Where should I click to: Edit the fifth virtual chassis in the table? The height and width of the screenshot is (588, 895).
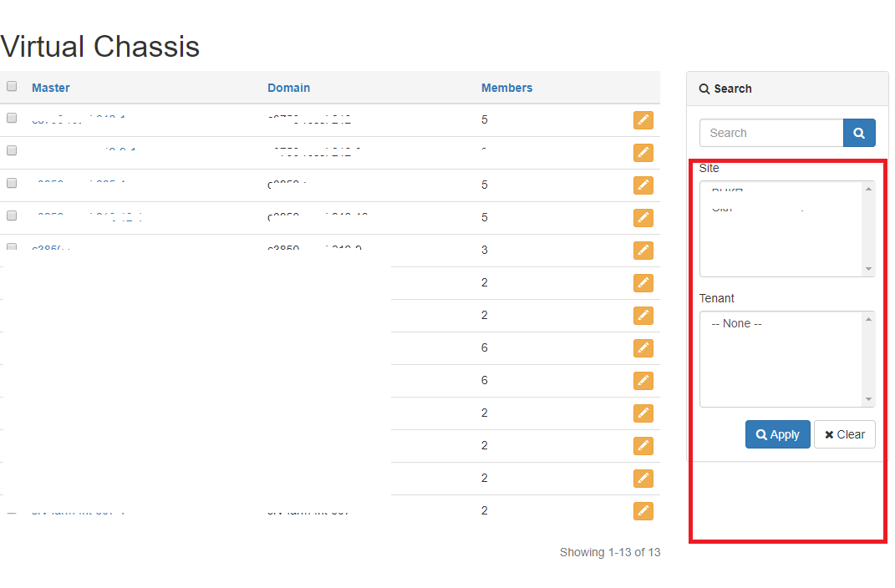[x=643, y=250]
